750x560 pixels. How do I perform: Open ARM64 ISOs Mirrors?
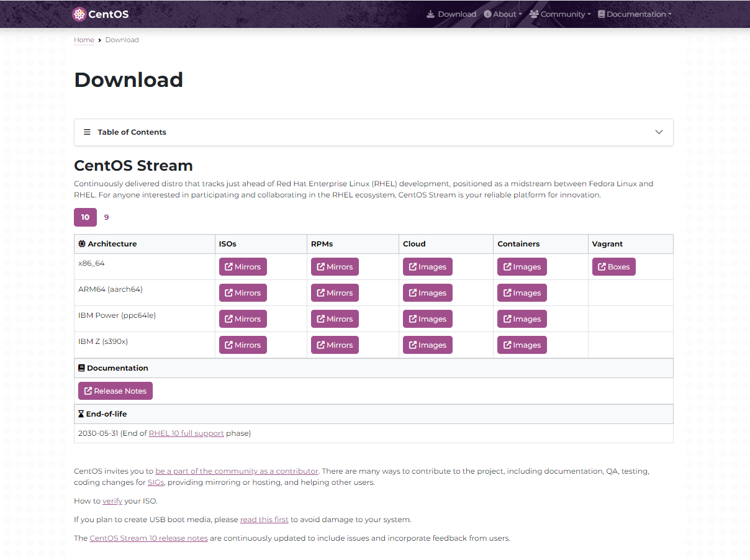click(x=243, y=293)
